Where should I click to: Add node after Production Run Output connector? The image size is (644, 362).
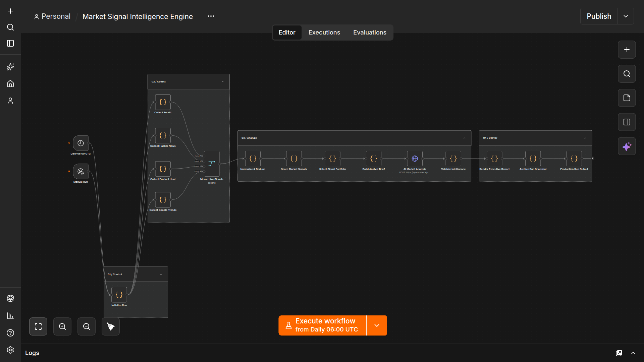pos(592,159)
